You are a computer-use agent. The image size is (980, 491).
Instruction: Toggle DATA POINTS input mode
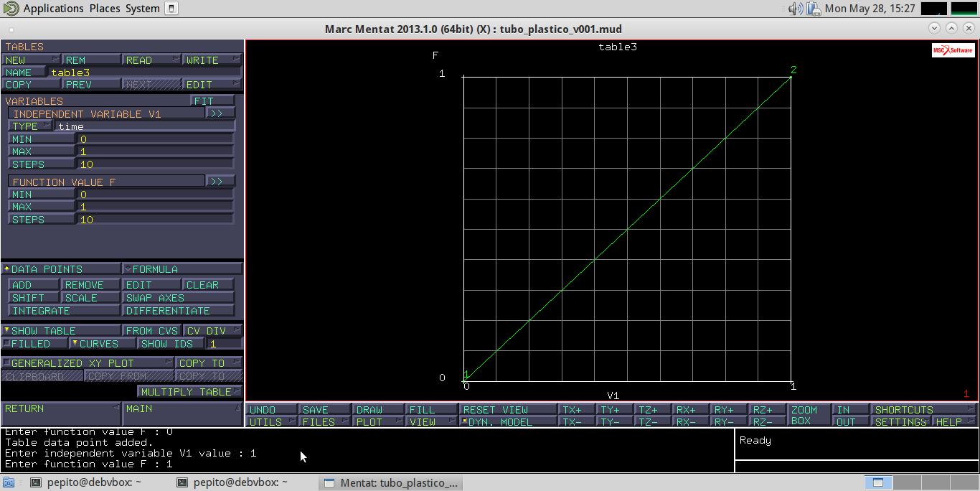tap(61, 269)
